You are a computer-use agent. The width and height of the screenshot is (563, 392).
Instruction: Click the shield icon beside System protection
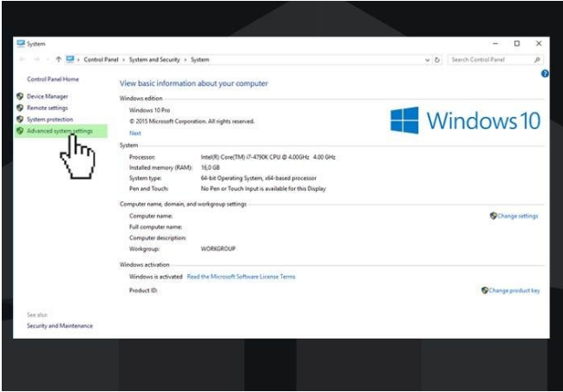point(20,119)
